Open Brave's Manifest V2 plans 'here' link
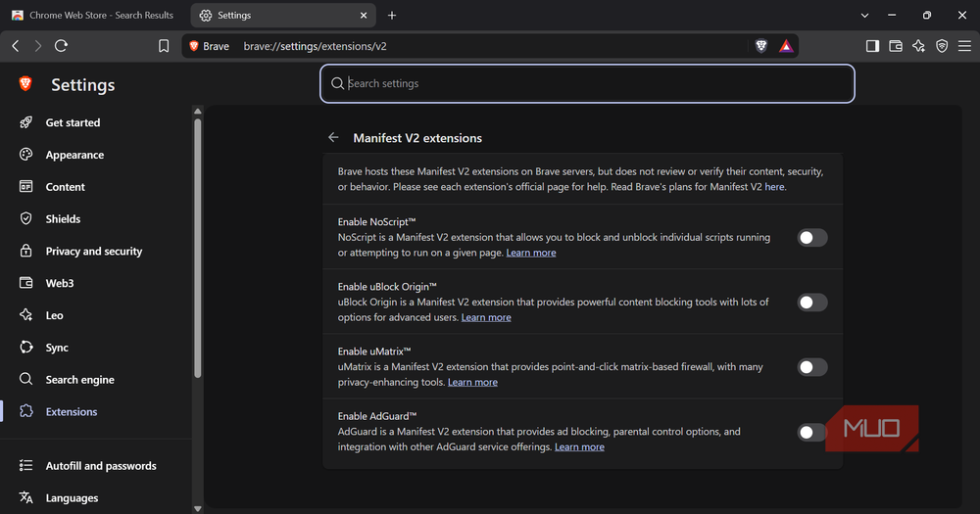Image resolution: width=980 pixels, height=514 pixels. (774, 187)
